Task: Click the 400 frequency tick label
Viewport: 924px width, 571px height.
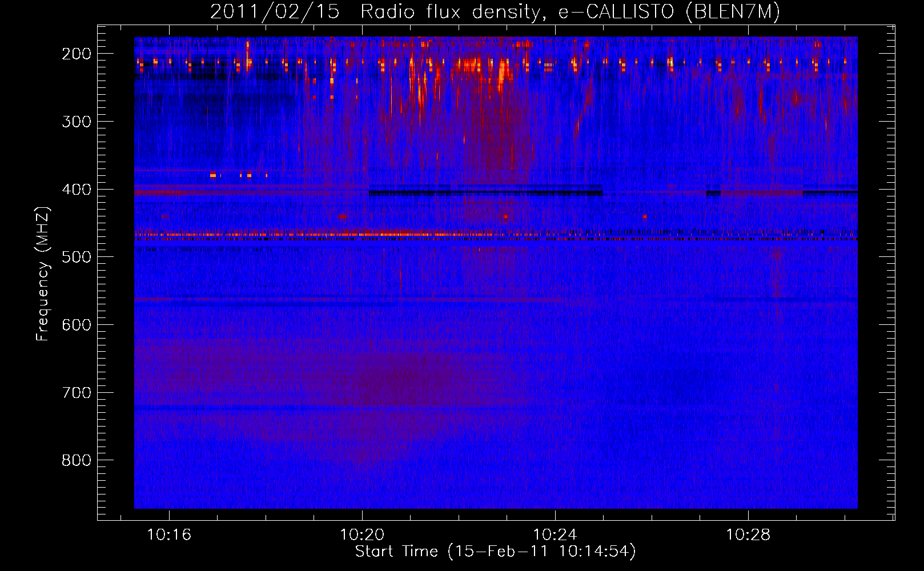Action: pos(77,190)
